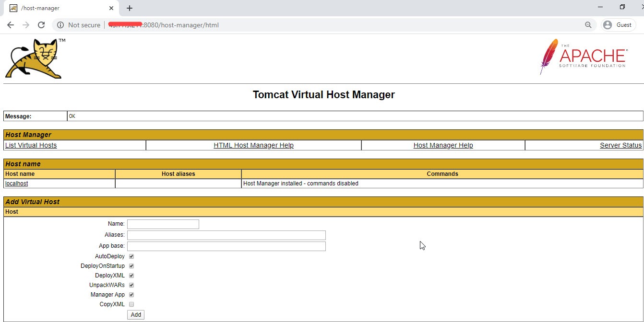This screenshot has width=644, height=322.
Task: Focus the Aliases input field
Action: (x=227, y=235)
